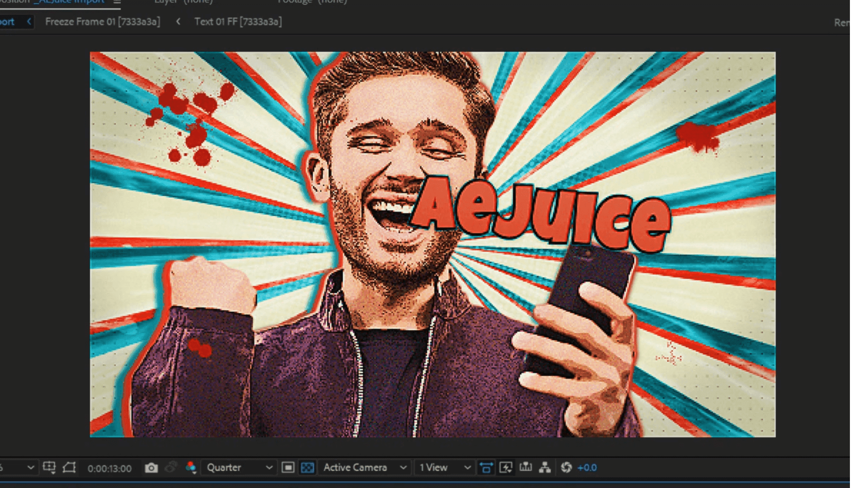This screenshot has height=488, width=868.
Task: Toggle the Region of Interest button
Action: click(x=288, y=467)
